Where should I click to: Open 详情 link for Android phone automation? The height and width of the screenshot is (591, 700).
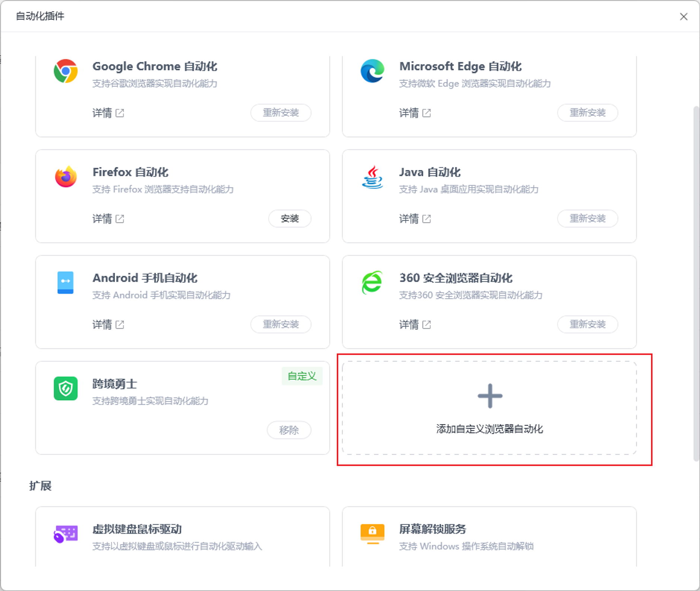(102, 325)
